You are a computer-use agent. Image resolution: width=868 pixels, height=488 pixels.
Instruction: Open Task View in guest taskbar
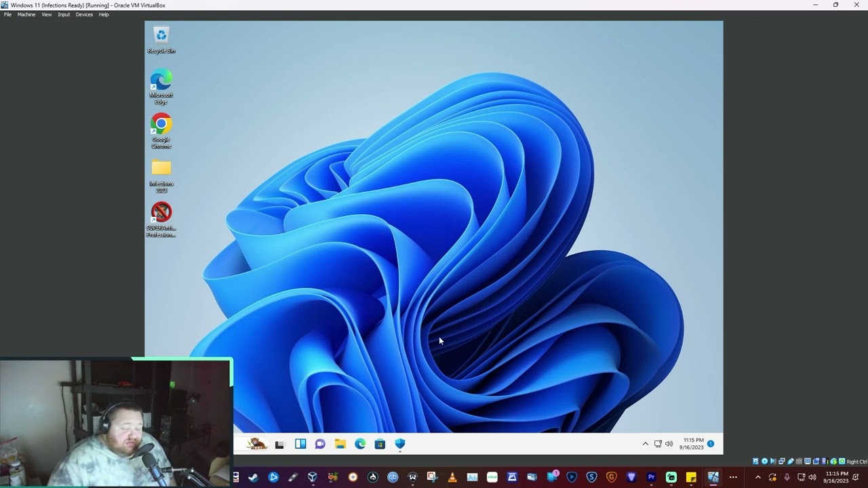point(279,444)
